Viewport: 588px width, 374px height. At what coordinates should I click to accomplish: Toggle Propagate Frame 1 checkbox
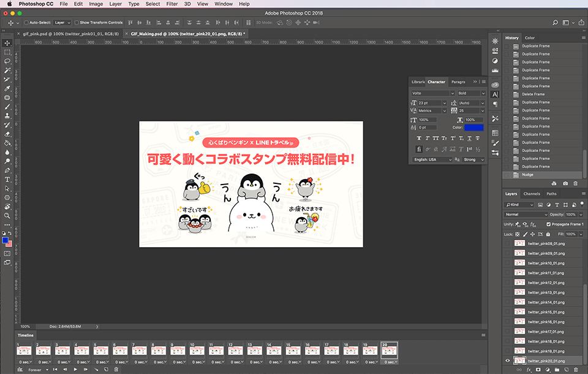pos(549,224)
